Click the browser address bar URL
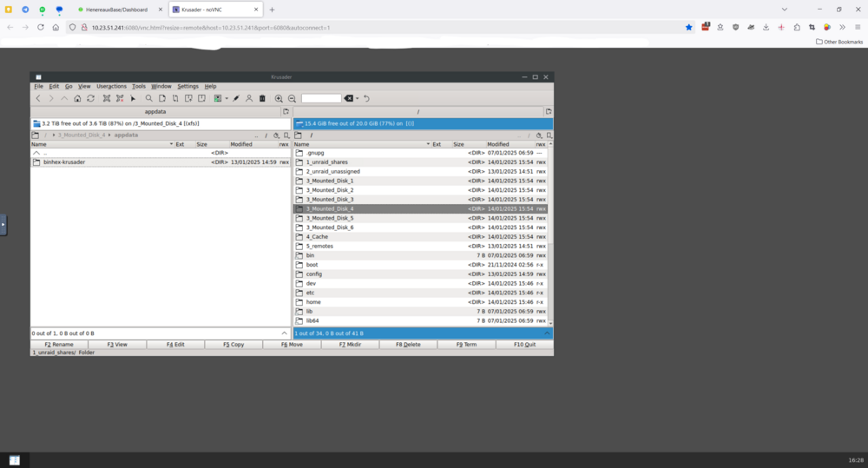 pyautogui.click(x=211, y=28)
